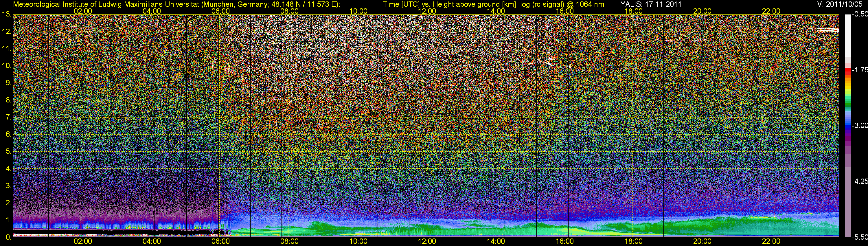Click the 1 km height axis label

pos(8,220)
